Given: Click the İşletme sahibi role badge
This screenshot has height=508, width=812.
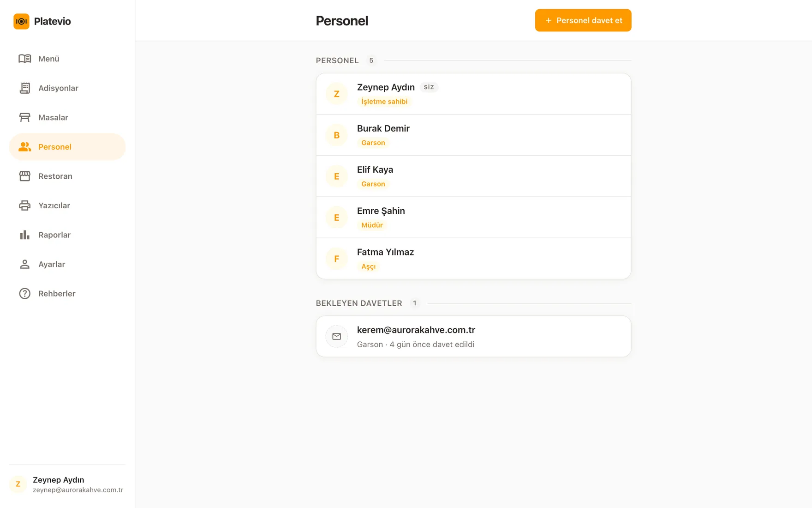Looking at the screenshot, I should pyautogui.click(x=384, y=102).
